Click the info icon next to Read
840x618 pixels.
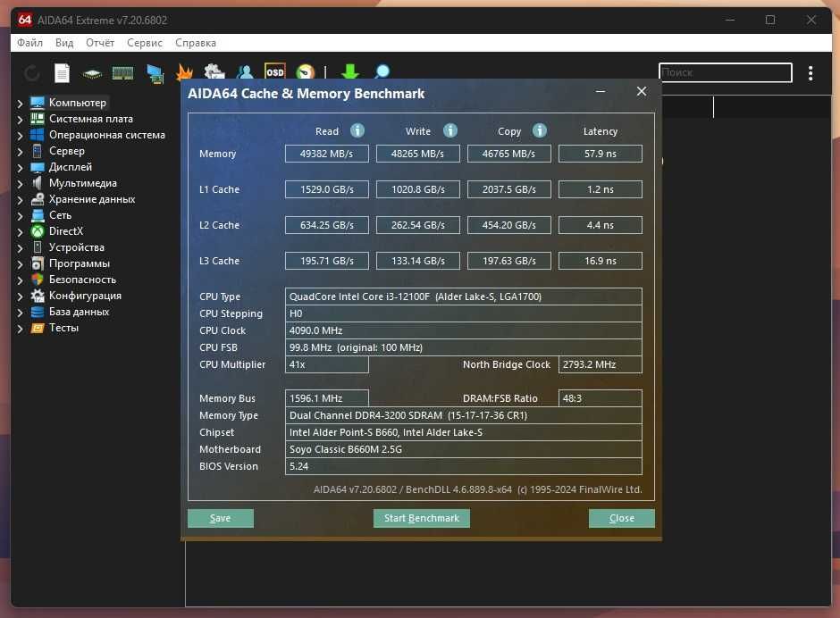(x=357, y=130)
